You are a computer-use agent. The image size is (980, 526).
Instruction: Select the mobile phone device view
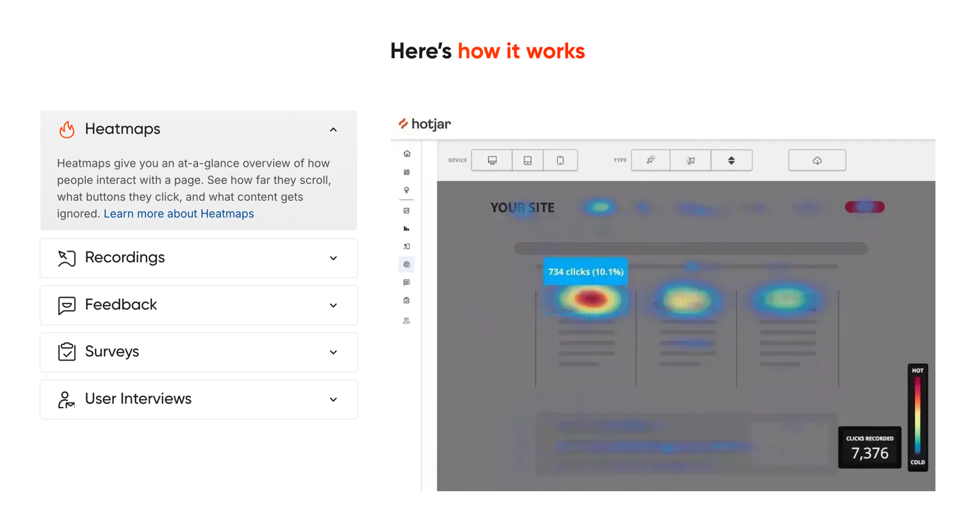click(x=561, y=160)
